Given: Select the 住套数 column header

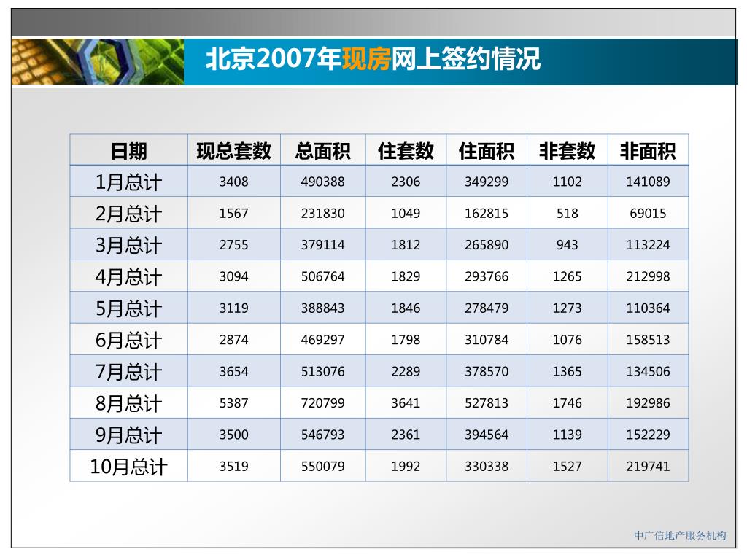Looking at the screenshot, I should 406,150.
